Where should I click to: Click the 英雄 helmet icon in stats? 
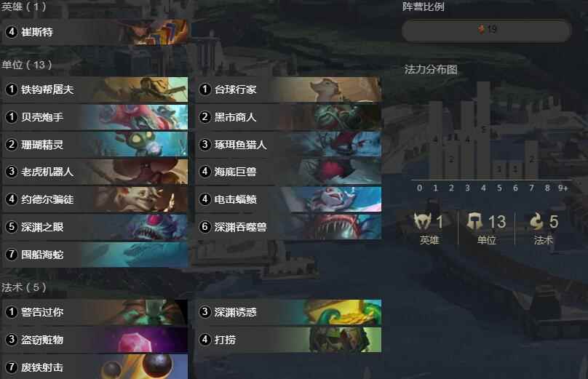[x=423, y=222]
